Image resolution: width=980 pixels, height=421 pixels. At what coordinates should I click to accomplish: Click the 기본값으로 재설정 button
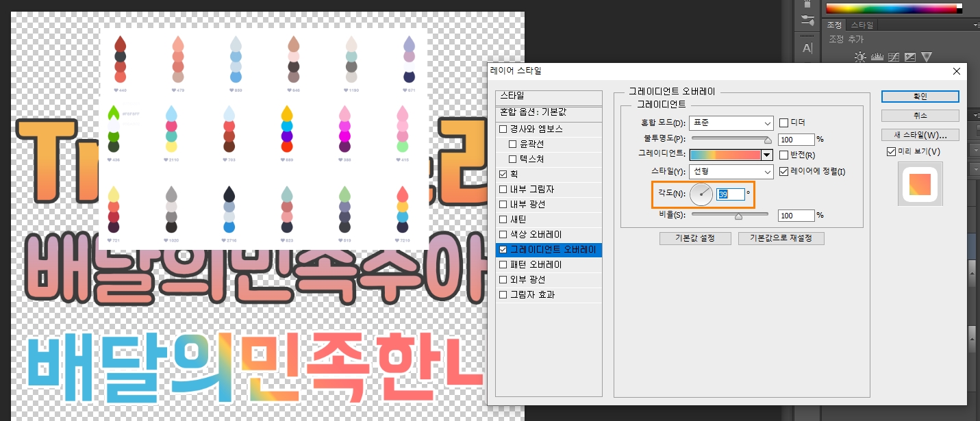click(x=781, y=238)
